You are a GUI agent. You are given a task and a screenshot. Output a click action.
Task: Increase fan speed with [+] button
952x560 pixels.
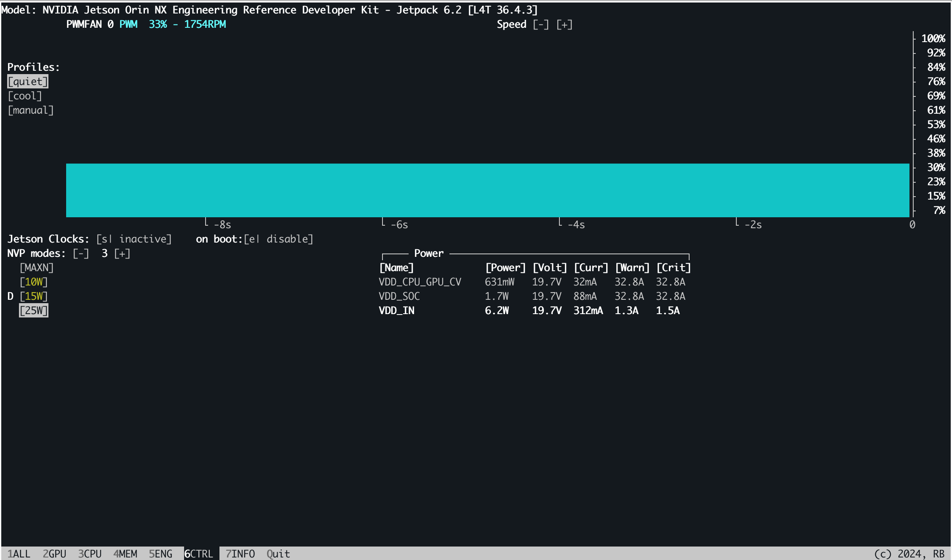click(564, 24)
